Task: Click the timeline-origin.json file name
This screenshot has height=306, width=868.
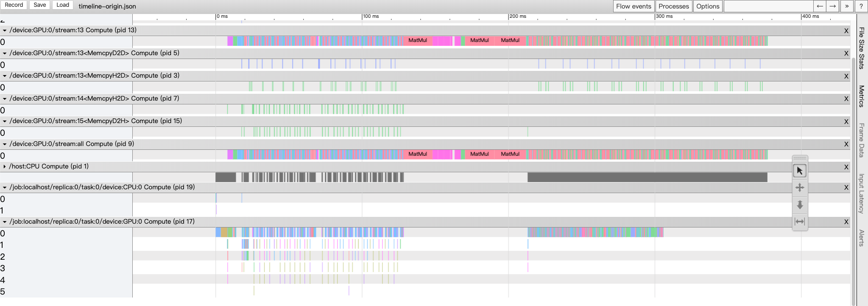Action: coord(107,6)
